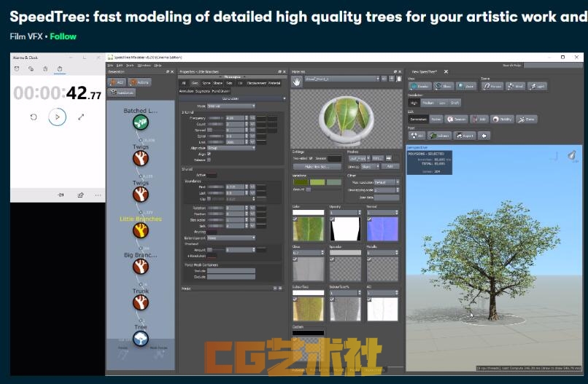Switch to the Spine properties tab

pyautogui.click(x=206, y=83)
